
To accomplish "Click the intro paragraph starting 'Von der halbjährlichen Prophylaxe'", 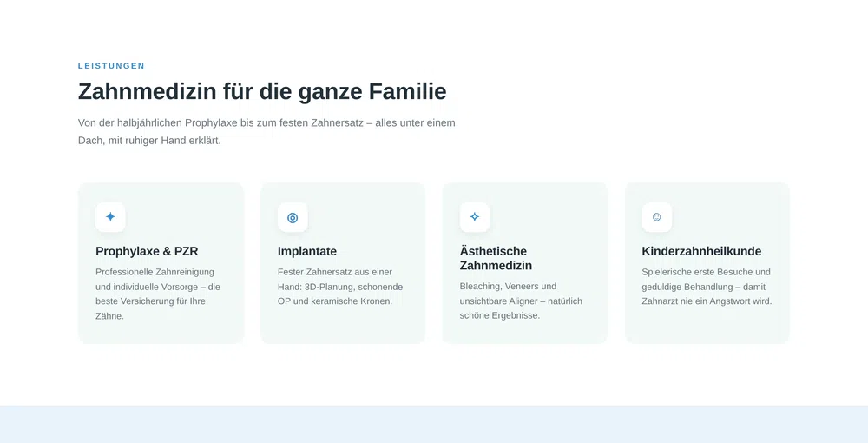I will tap(266, 132).
